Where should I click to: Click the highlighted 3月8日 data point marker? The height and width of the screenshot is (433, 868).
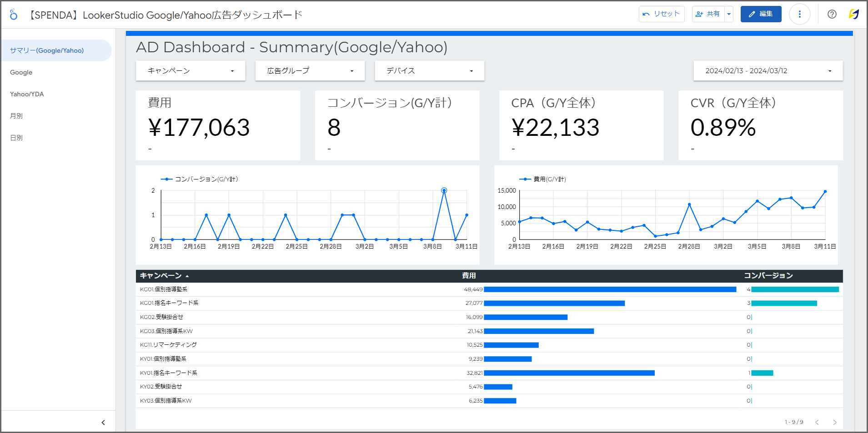[x=444, y=190]
